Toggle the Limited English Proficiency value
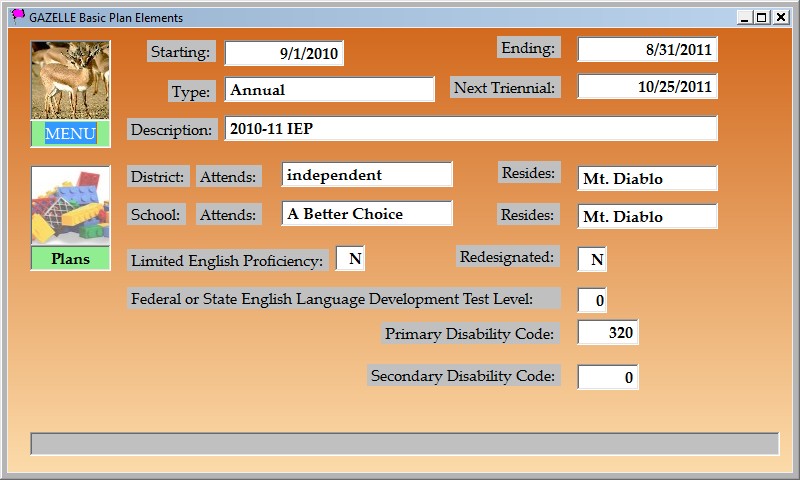 tap(350, 259)
